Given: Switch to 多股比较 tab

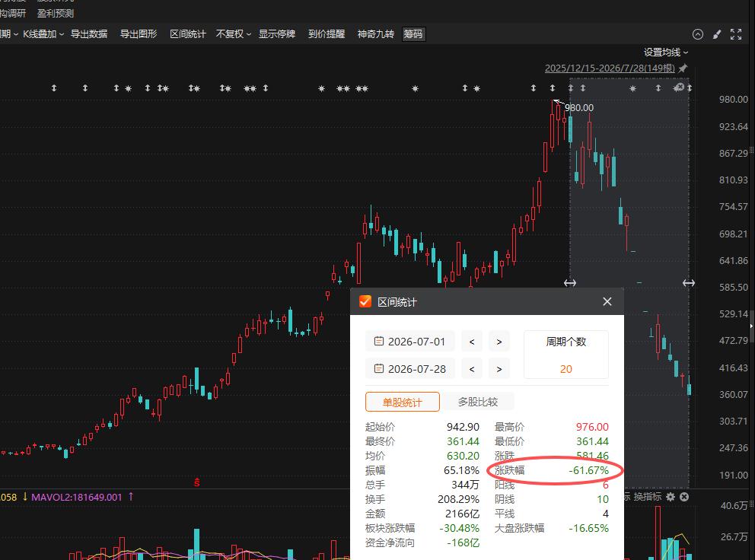Looking at the screenshot, I should (478, 402).
